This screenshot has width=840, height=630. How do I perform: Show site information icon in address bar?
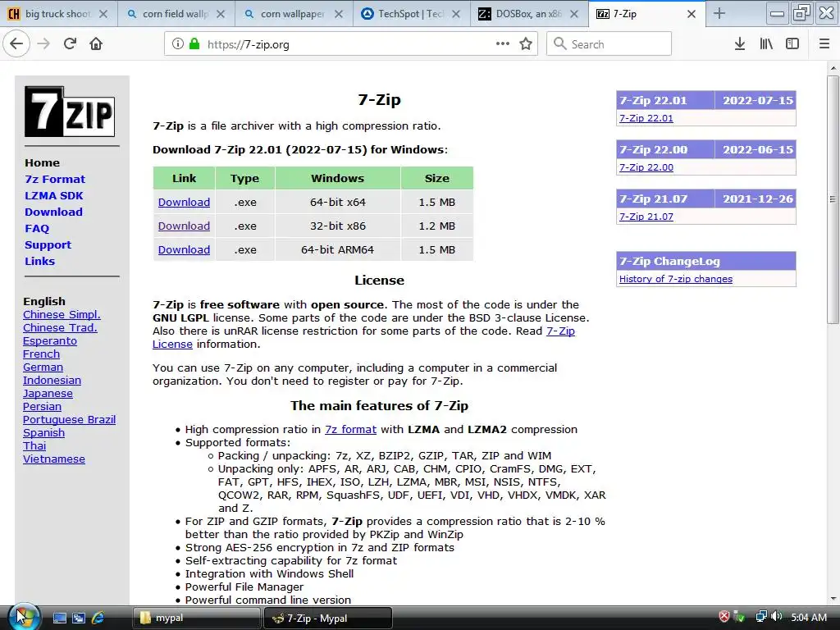(x=177, y=44)
